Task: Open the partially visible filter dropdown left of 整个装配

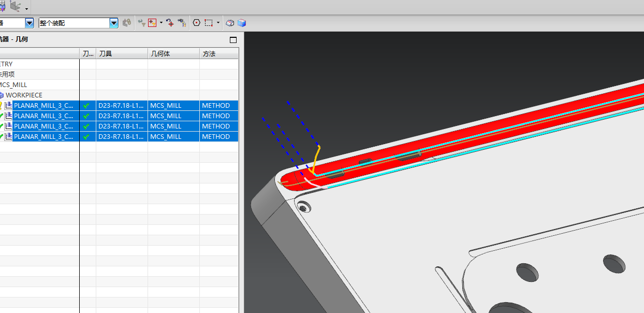Action: click(x=17, y=23)
